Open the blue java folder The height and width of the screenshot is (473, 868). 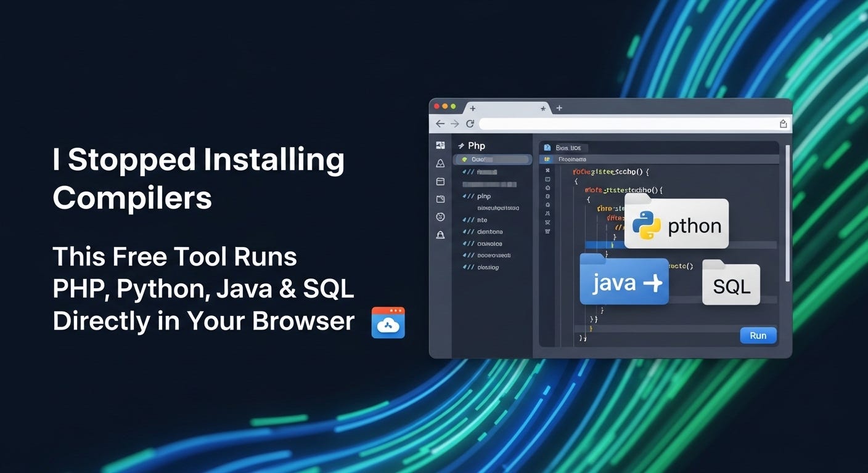pyautogui.click(x=624, y=280)
